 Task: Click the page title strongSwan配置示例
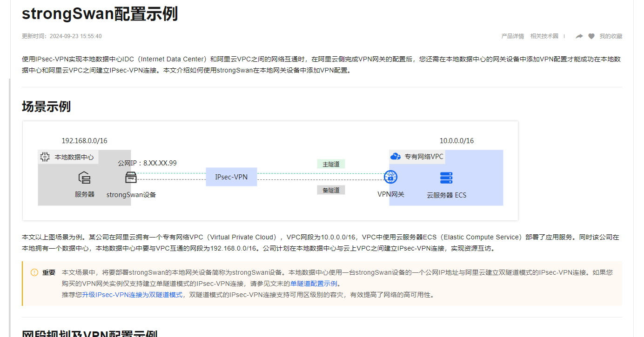(100, 13)
